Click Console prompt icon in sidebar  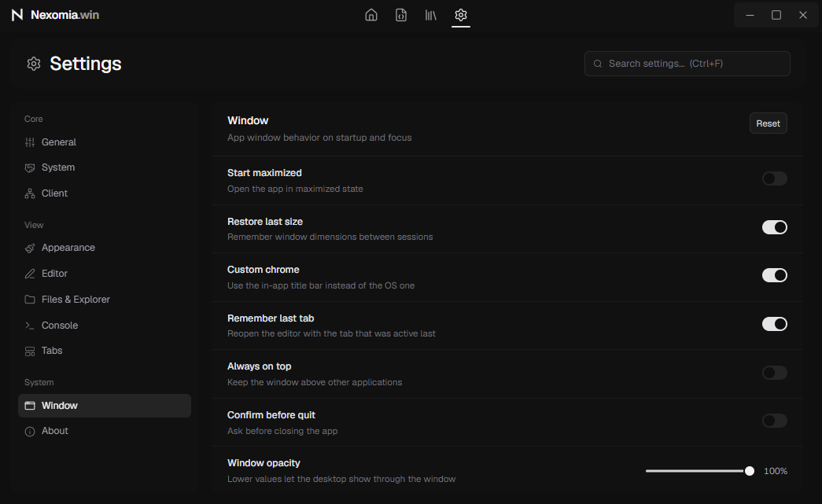30,326
